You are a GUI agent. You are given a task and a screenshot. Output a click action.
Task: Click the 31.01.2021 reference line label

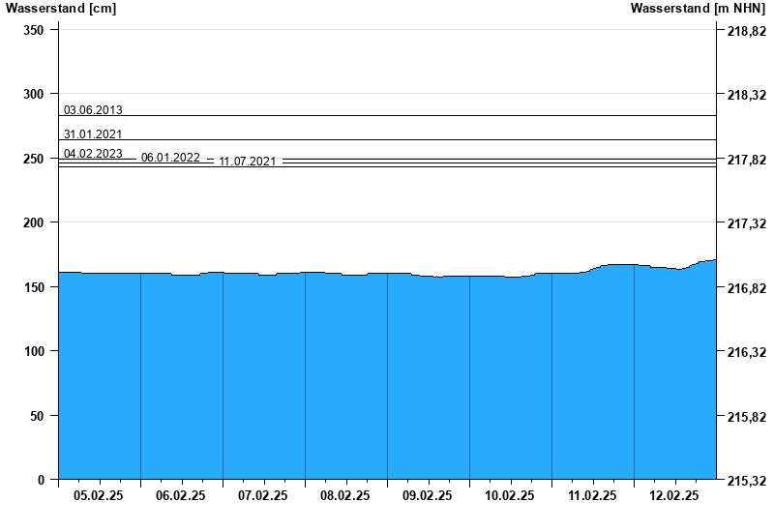coord(93,134)
